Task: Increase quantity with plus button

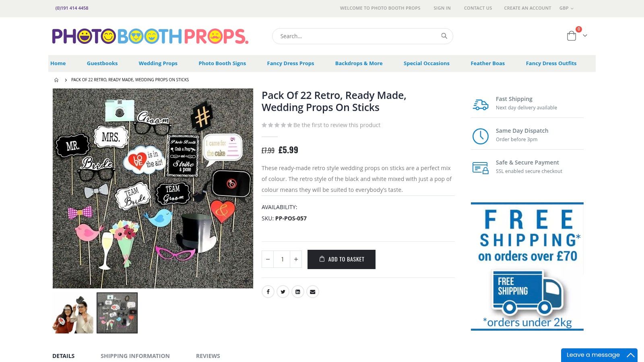Action: (x=296, y=259)
